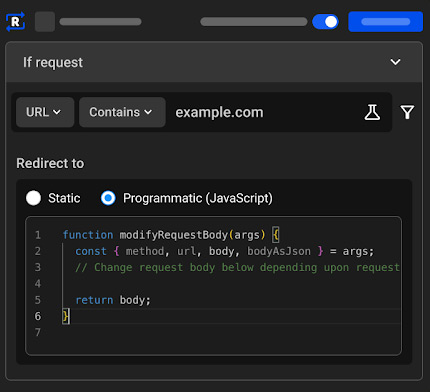The width and height of the screenshot is (430, 392).
Task: Toggle the rule enable switch off
Action: point(325,22)
